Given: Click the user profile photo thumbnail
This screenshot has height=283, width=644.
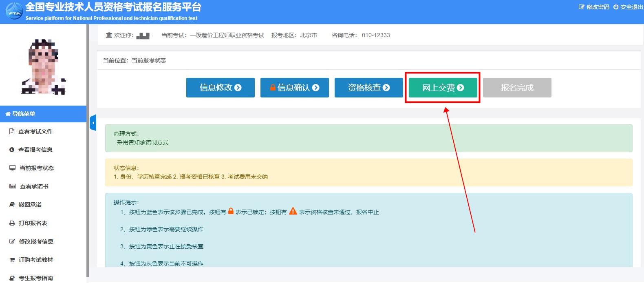Looking at the screenshot, I should click(43, 66).
